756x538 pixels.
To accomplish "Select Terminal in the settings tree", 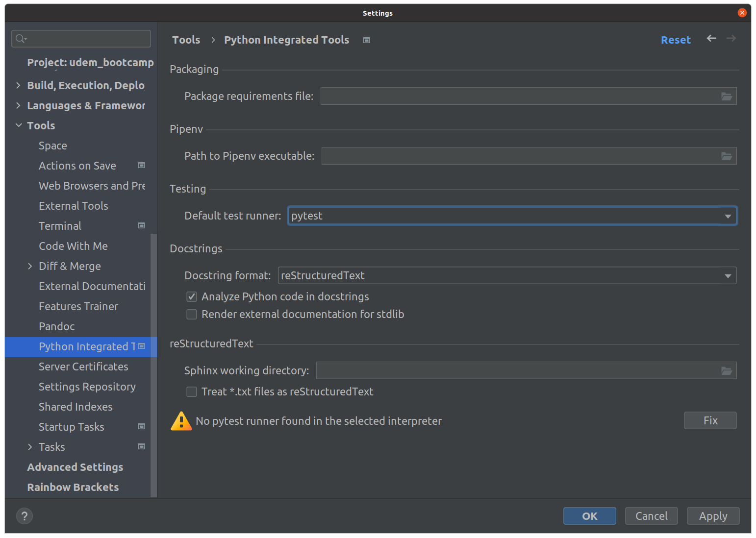I will [60, 226].
